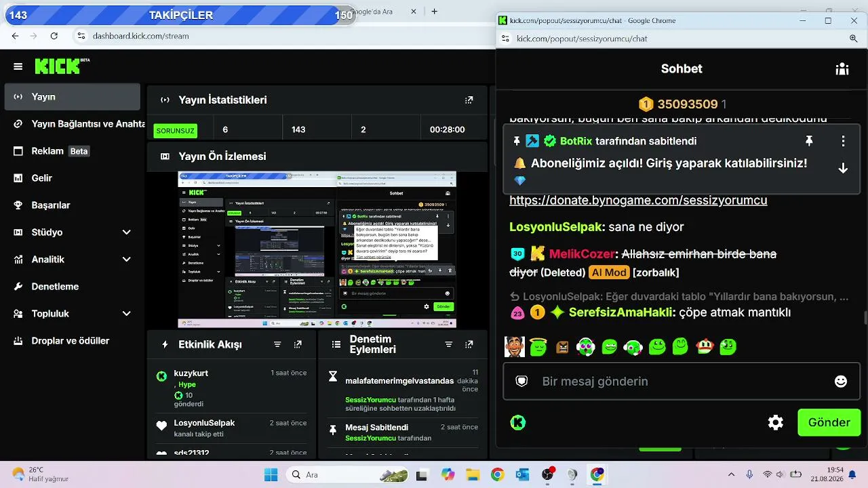Open File Explorer from the taskbar
The image size is (868, 488).
pos(473,474)
